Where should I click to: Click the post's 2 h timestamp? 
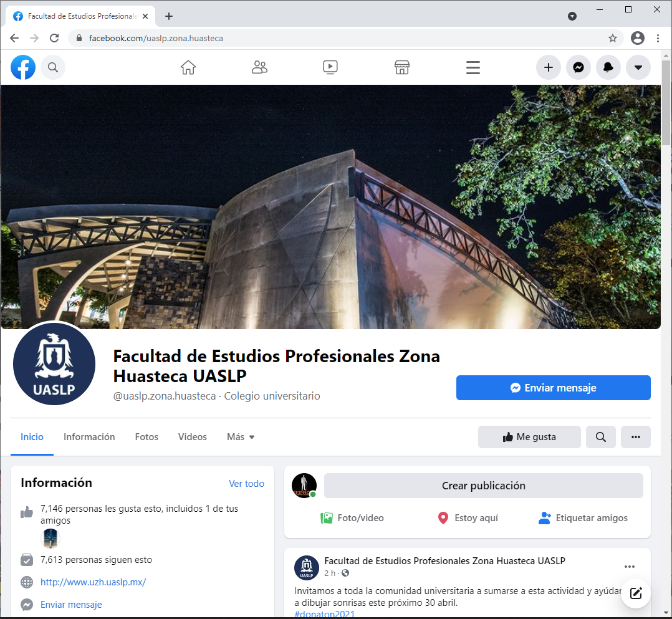(x=330, y=573)
